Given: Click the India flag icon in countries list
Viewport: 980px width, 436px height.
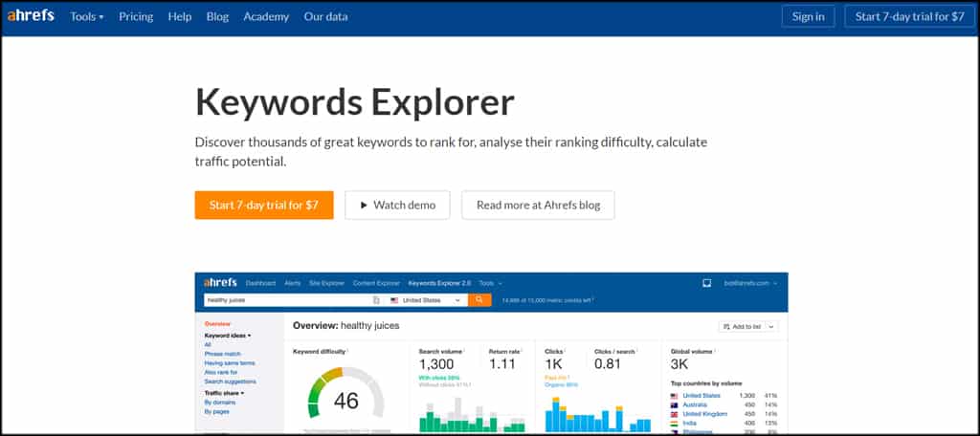Looking at the screenshot, I should [675, 424].
